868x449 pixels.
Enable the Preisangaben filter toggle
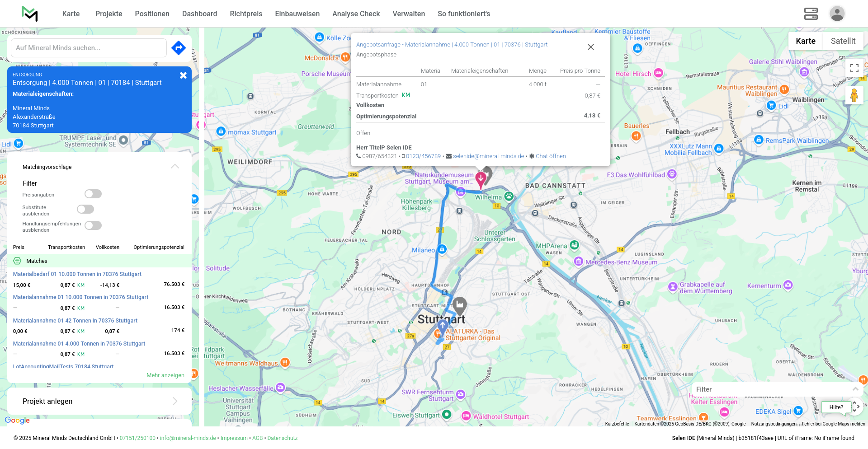click(x=93, y=194)
